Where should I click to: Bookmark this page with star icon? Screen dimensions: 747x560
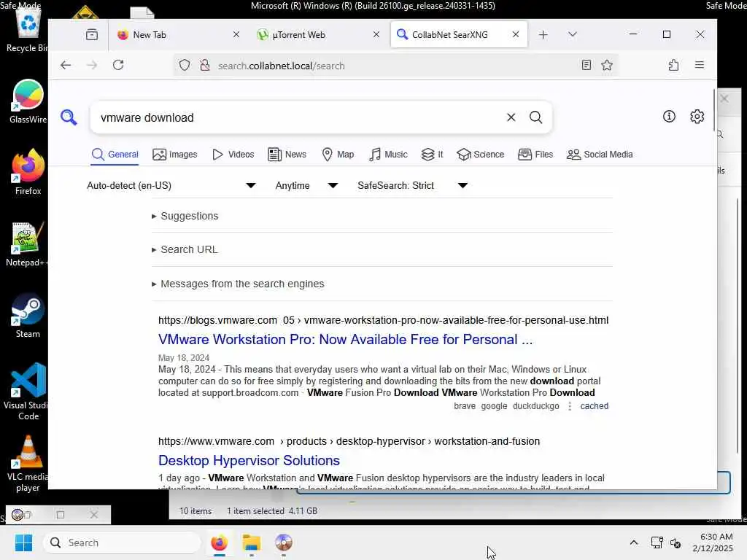coord(606,65)
